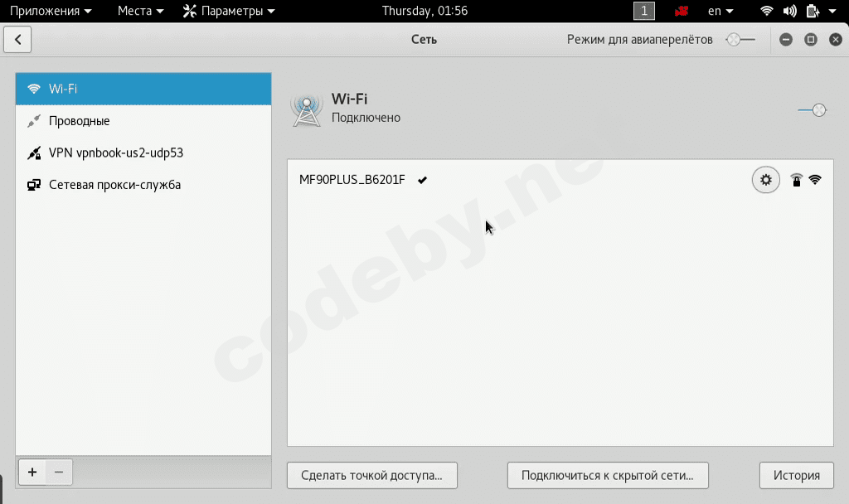Image resolution: width=849 pixels, height=504 pixels.
Task: Expand the Места menu
Action: click(x=140, y=11)
